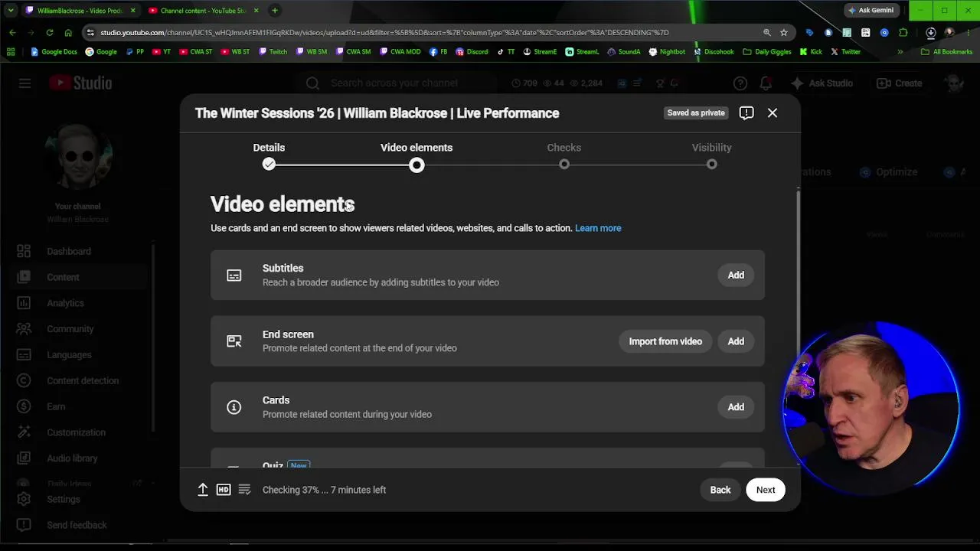The height and width of the screenshot is (551, 980).
Task: Open the Discord bookmark
Action: pos(472,52)
